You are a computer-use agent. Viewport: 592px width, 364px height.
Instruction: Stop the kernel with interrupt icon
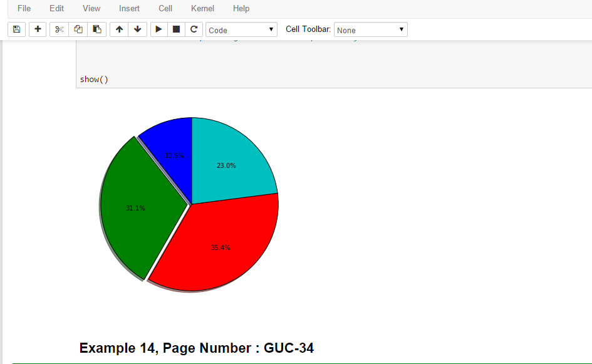tap(177, 29)
